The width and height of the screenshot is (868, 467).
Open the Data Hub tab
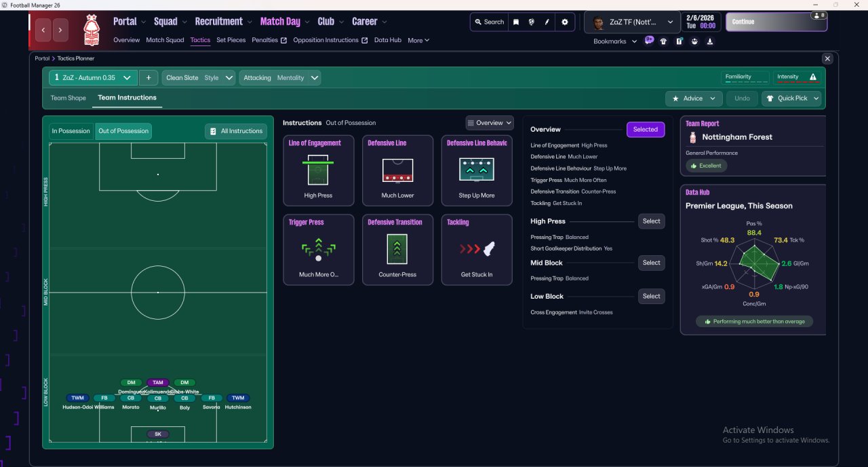pyautogui.click(x=388, y=40)
